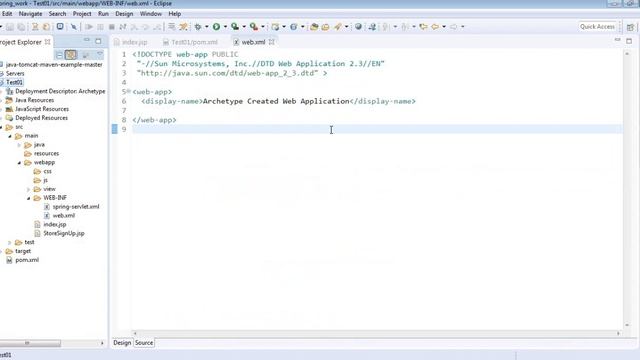The width and height of the screenshot is (640, 360).
Task: Minimize the Project Explorer panel
Action: (x=87, y=41)
